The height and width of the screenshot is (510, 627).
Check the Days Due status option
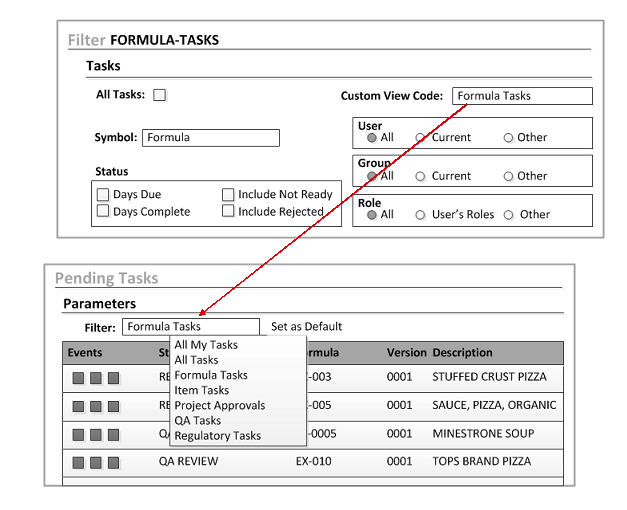[x=103, y=194]
